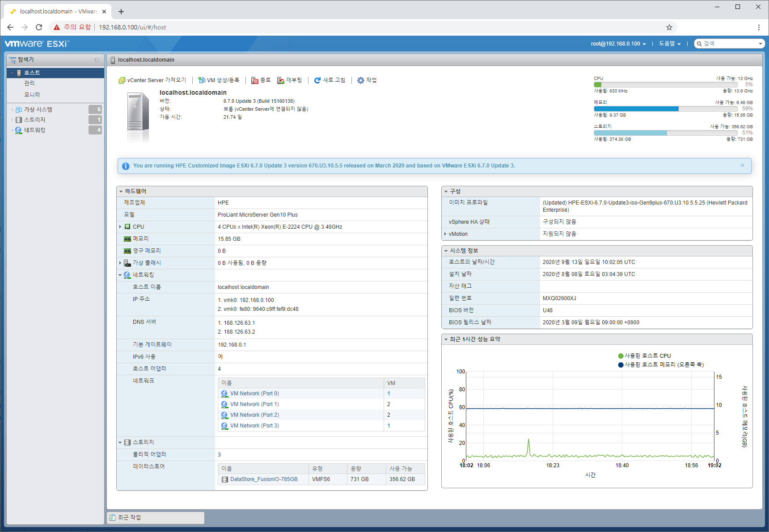Screen dimensions: 769x532
Task: Click the VM create/register icon
Action: click(x=202, y=80)
